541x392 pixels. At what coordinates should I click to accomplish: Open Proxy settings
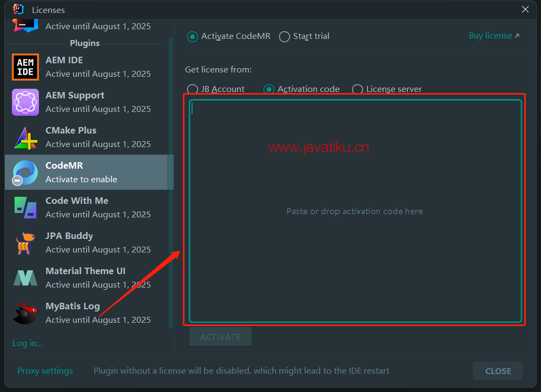pos(45,371)
